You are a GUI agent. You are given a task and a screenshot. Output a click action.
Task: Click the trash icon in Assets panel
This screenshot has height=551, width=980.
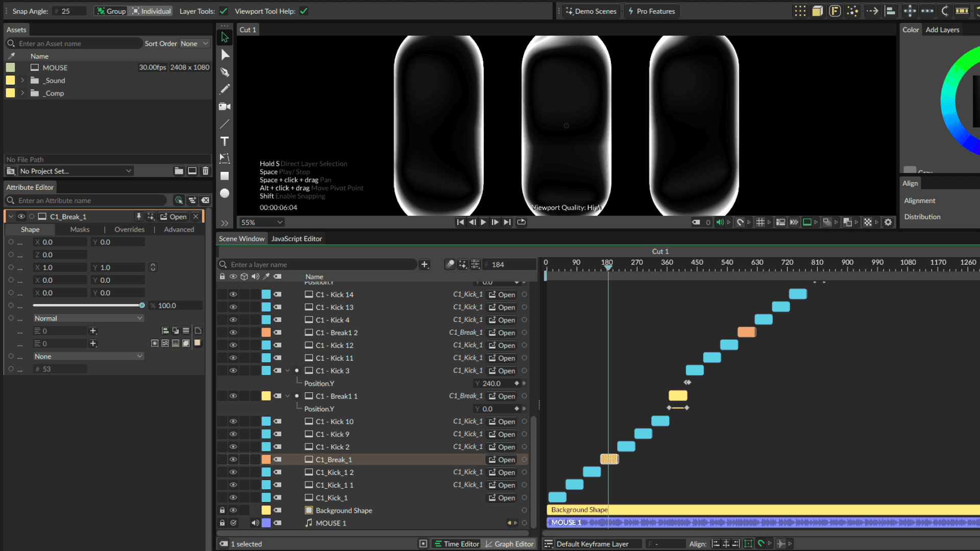[205, 171]
